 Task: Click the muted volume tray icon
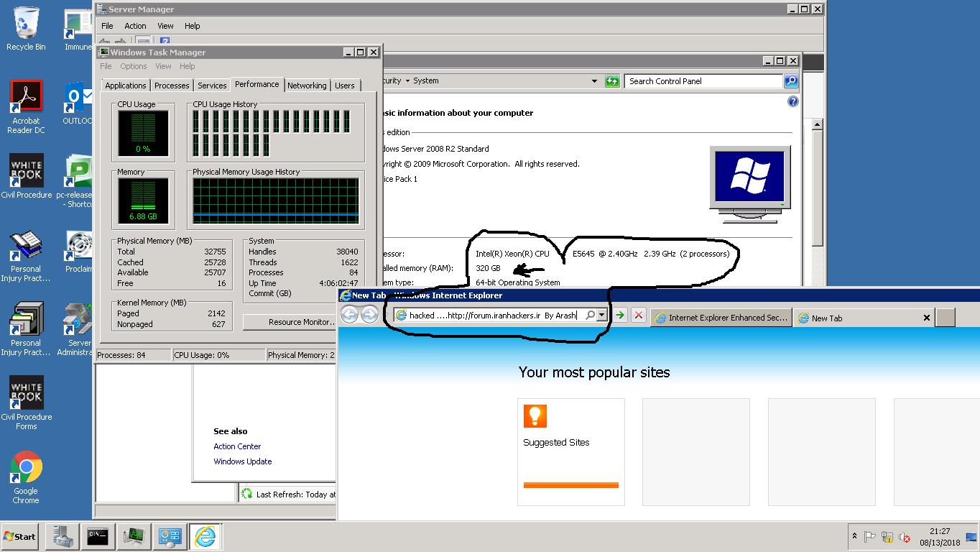click(905, 537)
